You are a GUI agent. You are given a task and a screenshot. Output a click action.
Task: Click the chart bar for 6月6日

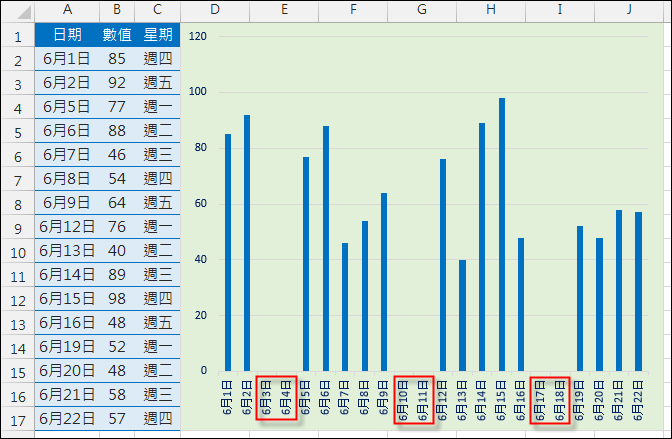pos(326,249)
